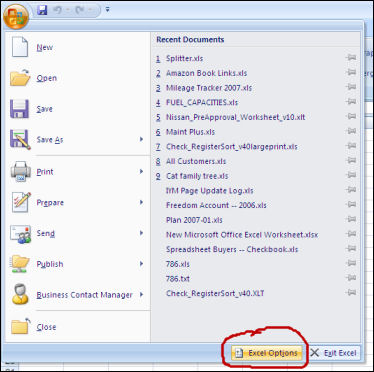
Task: Open Check_RegisterSort_v40largeprint.xls from recent list
Action: [232, 146]
